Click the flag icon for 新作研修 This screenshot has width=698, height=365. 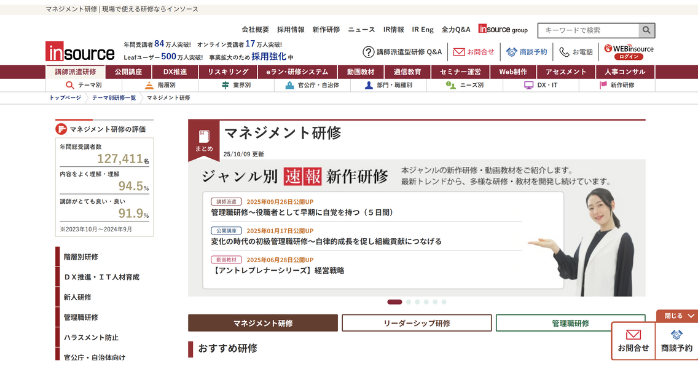(603, 85)
